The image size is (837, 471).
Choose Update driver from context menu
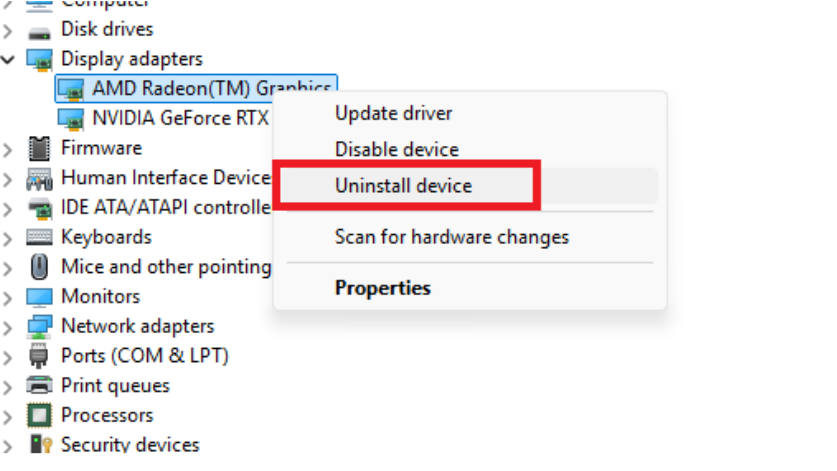pos(393,113)
